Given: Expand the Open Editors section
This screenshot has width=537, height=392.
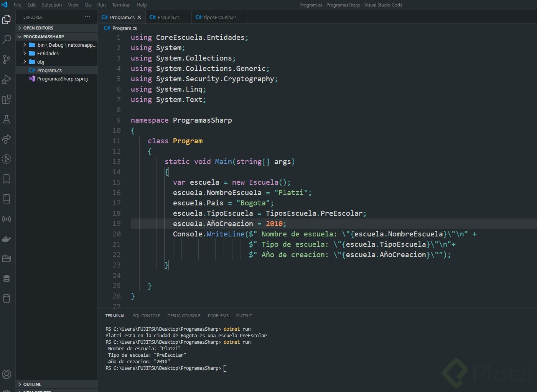Looking at the screenshot, I should coord(56,28).
